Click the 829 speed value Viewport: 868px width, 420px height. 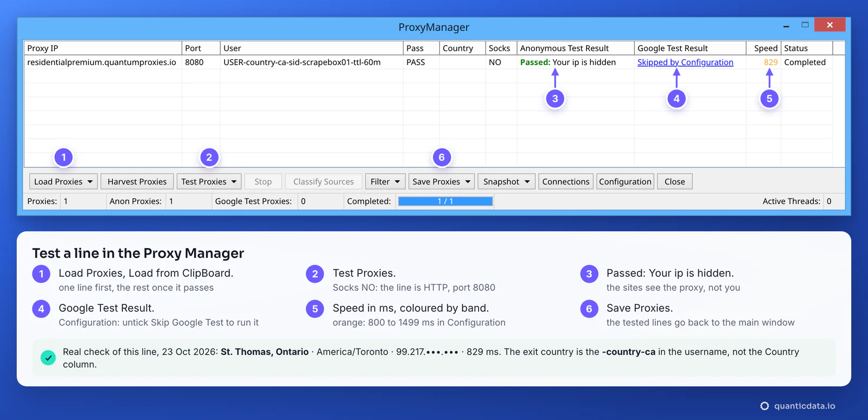coord(770,62)
